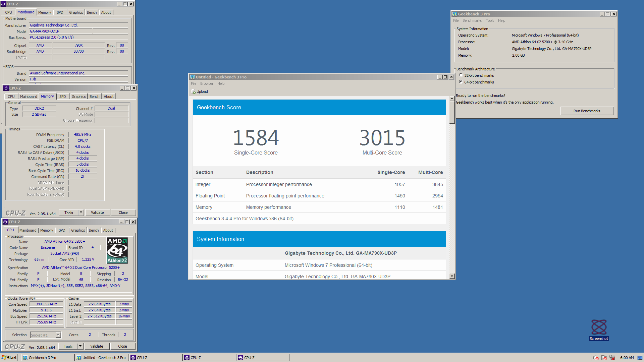
Task: Click the Start button on the taskbar
Action: (9, 358)
